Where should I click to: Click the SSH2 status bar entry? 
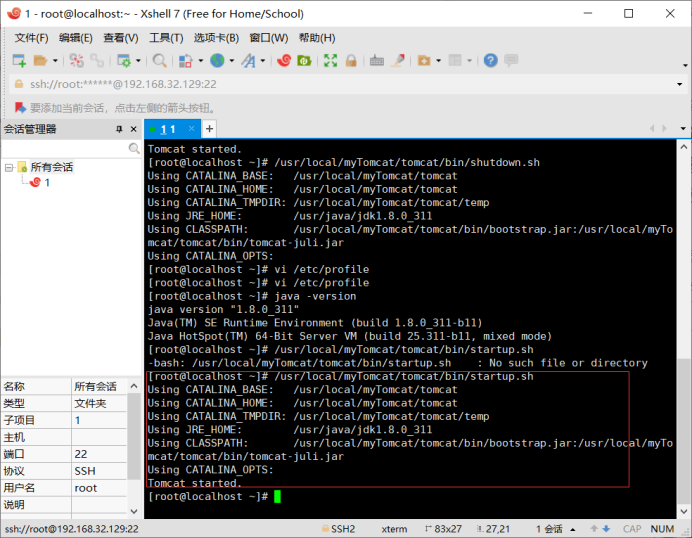tap(338, 529)
